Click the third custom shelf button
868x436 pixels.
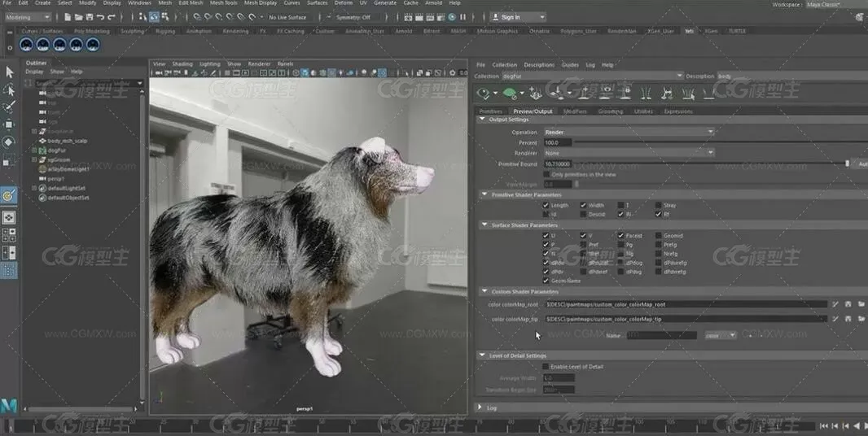pos(59,45)
